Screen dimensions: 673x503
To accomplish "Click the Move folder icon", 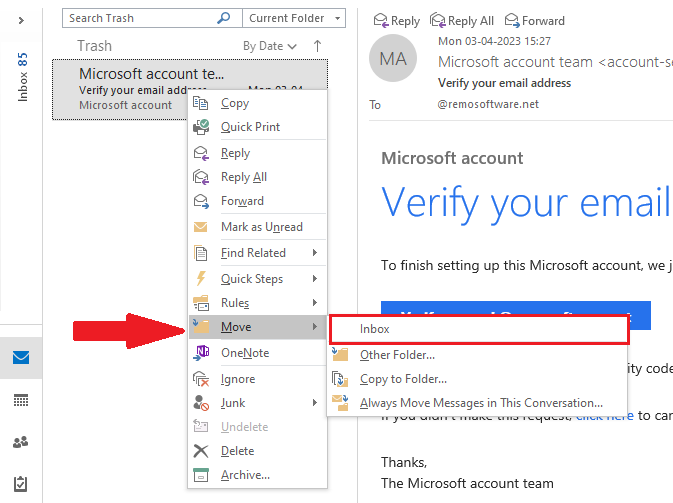I will pos(200,327).
